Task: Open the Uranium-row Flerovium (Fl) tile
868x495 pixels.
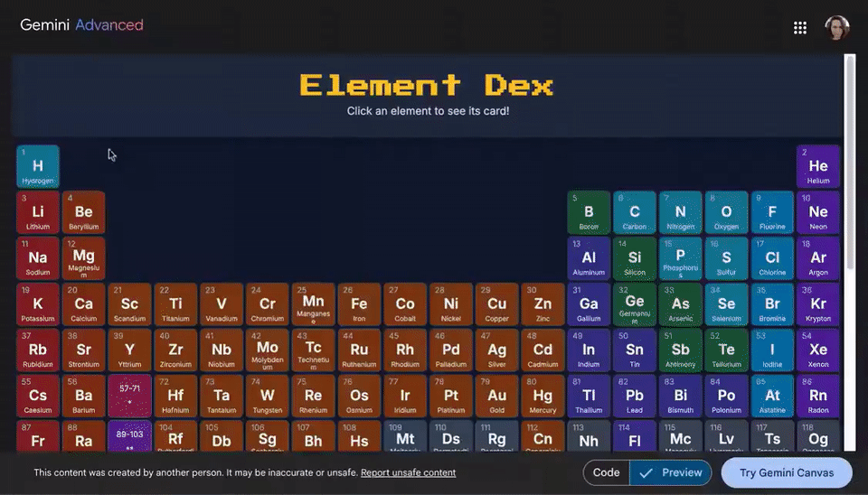Action: (x=635, y=437)
